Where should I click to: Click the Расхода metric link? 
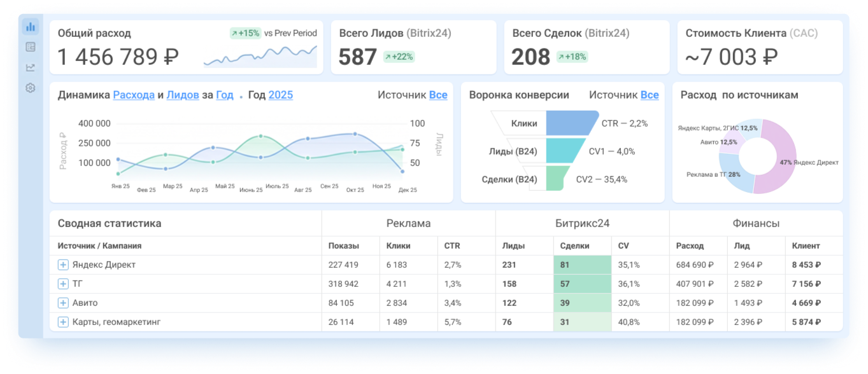134,95
